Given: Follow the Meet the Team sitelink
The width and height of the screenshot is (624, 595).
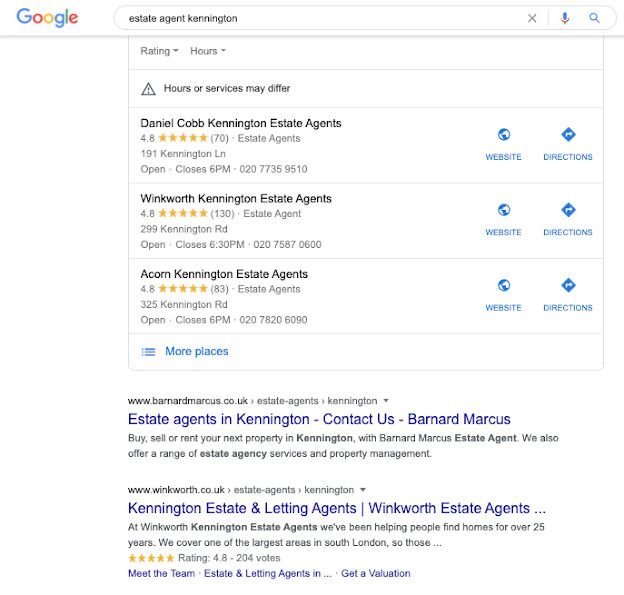Looking at the screenshot, I should [162, 574].
